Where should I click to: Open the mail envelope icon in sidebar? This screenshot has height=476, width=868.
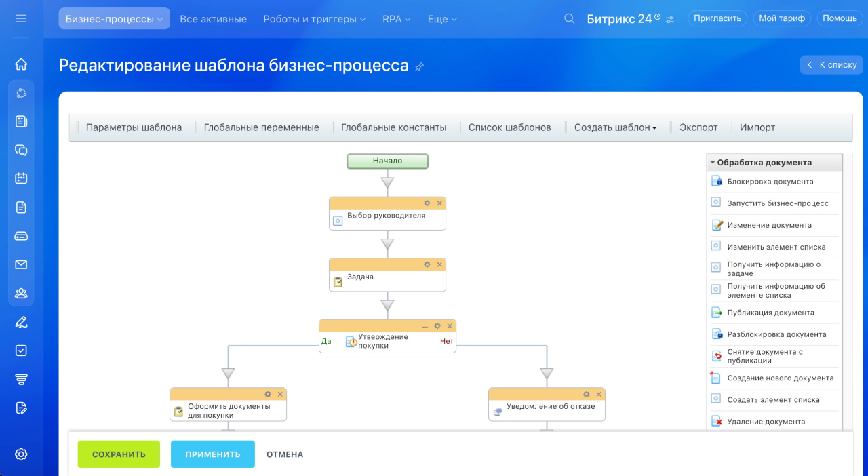pyautogui.click(x=21, y=264)
